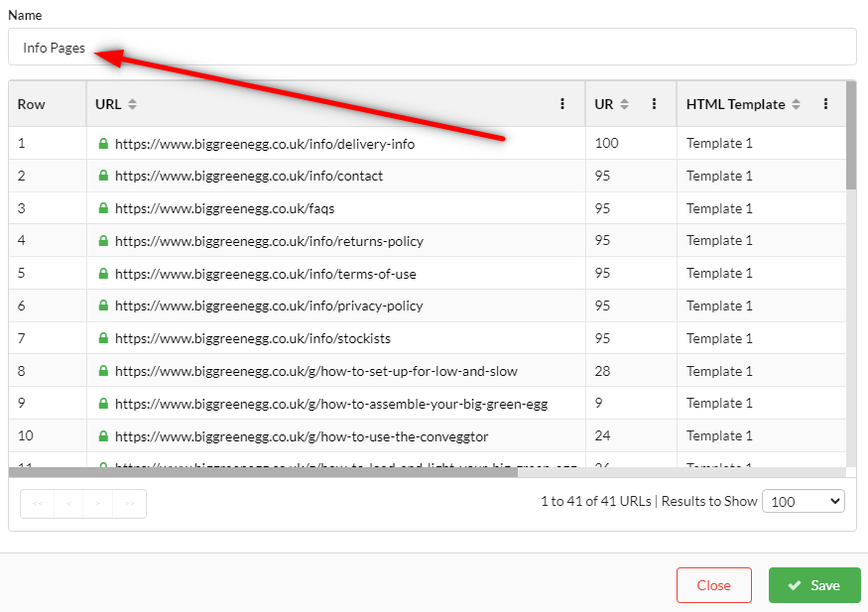Open HTML Template column options menu
This screenshot has width=868, height=612.
coord(825,104)
